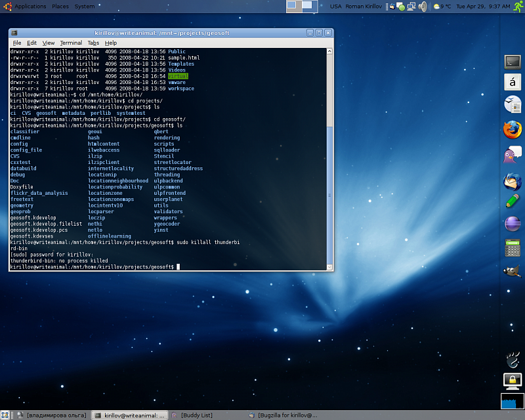
Task: Open Pidgin messenger from the dock
Action: [x=512, y=156]
